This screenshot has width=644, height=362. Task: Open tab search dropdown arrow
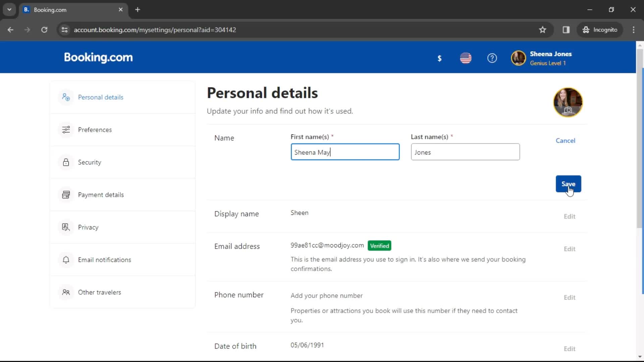(x=9, y=10)
